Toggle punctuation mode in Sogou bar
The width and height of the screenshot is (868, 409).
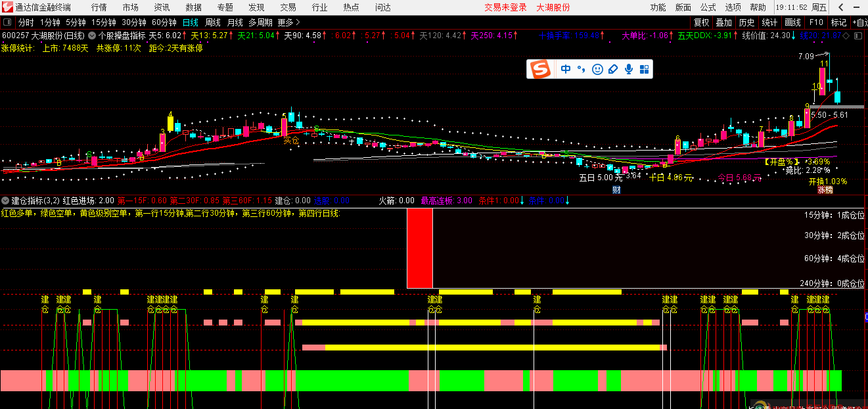click(x=581, y=69)
